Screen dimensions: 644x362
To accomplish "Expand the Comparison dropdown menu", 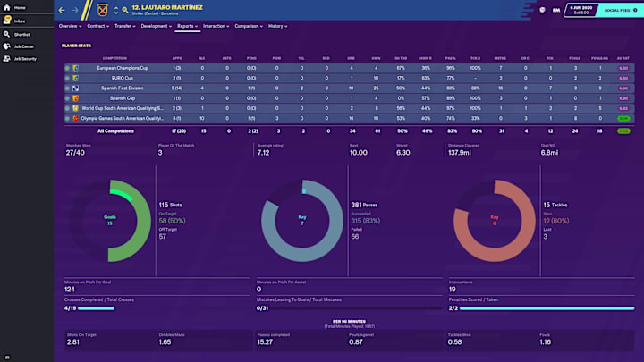I will click(249, 26).
